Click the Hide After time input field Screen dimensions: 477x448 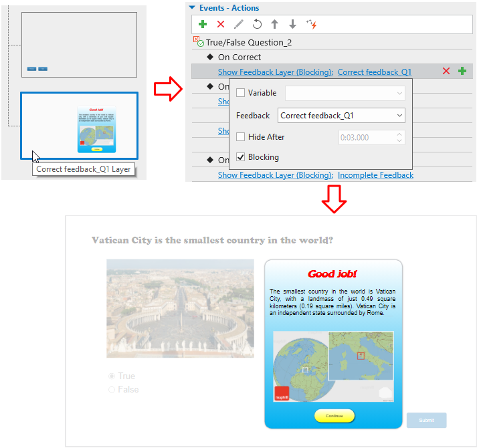click(367, 137)
